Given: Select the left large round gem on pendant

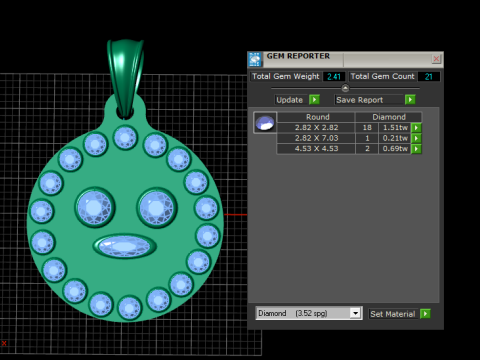Looking at the screenshot, I should [x=95, y=207].
